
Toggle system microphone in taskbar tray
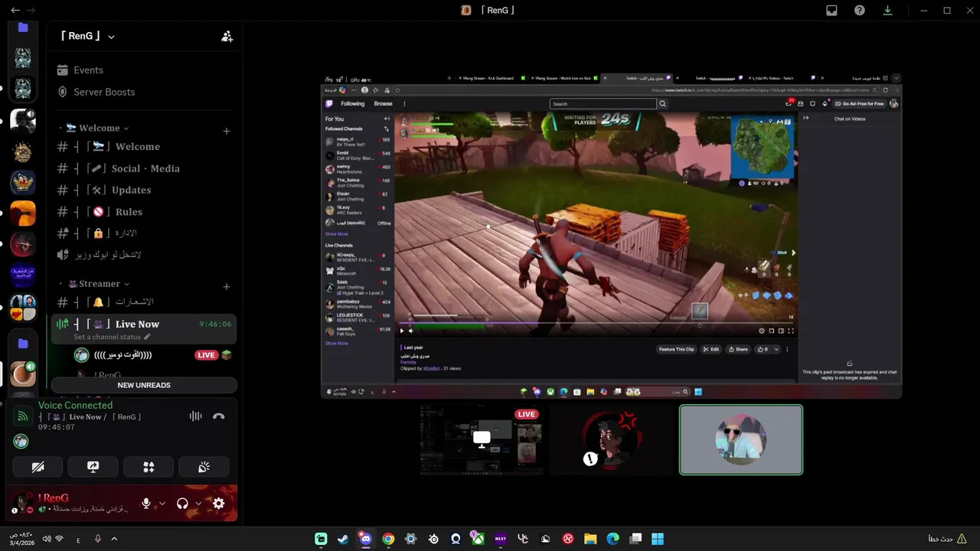pyautogui.click(x=98, y=539)
